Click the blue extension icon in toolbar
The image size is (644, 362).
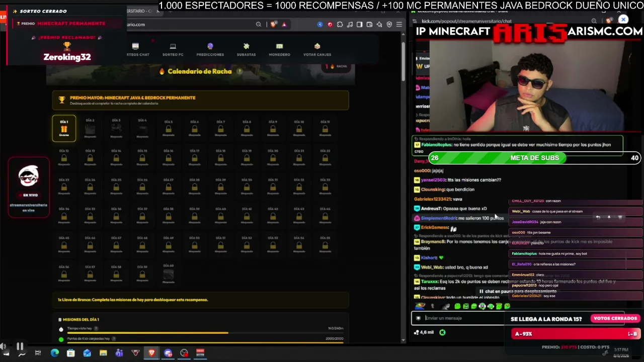320,24
